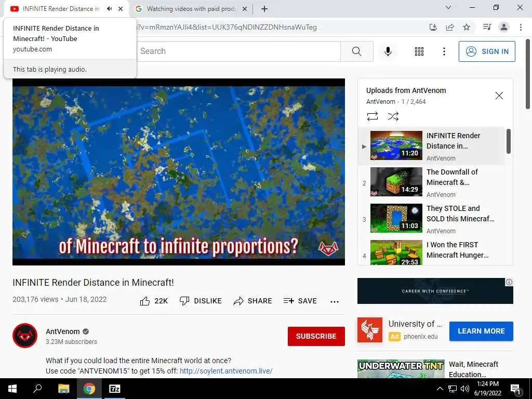Select the INFINITE Render Distance YouTube tab

tap(61, 9)
